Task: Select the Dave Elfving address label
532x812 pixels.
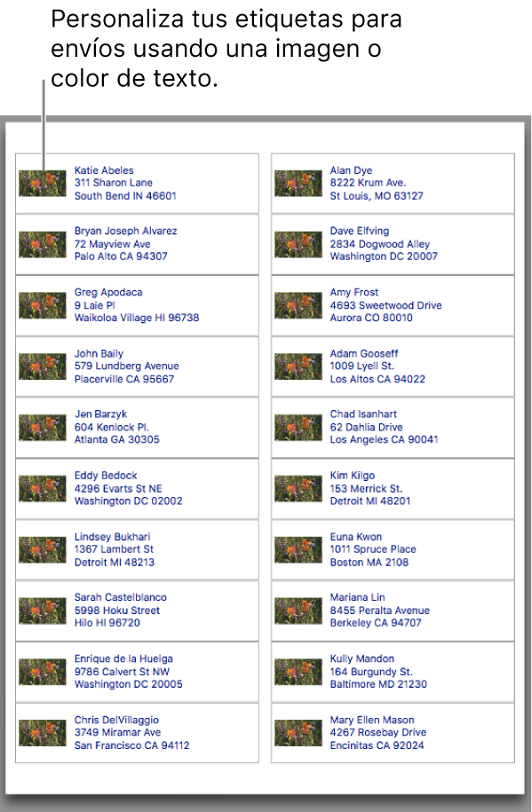Action: coord(384,243)
